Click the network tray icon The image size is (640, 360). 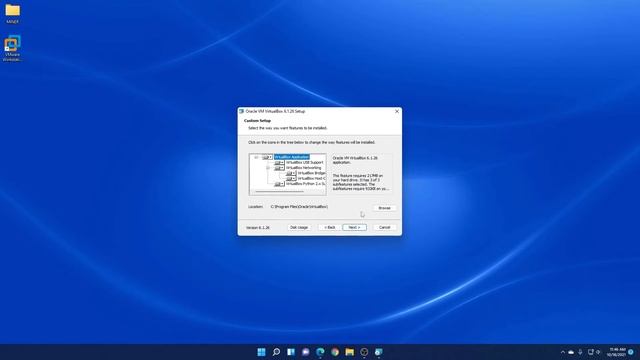[590, 352]
